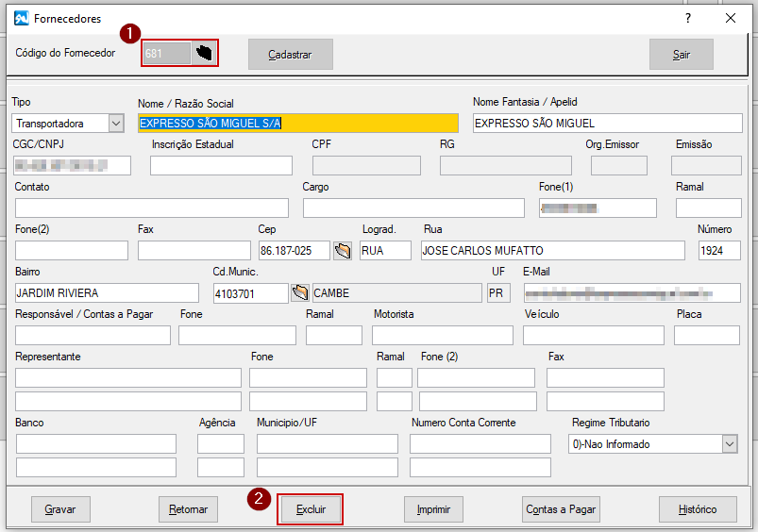Click the Nome Fantasia / Apelid field
The width and height of the screenshot is (758, 532).
607,124
